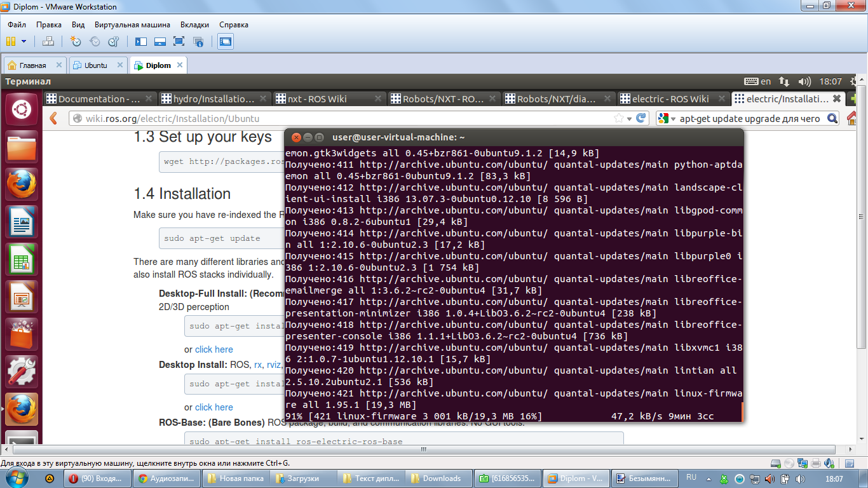Click the 'rviz' link in Desktop Install

(x=275, y=365)
